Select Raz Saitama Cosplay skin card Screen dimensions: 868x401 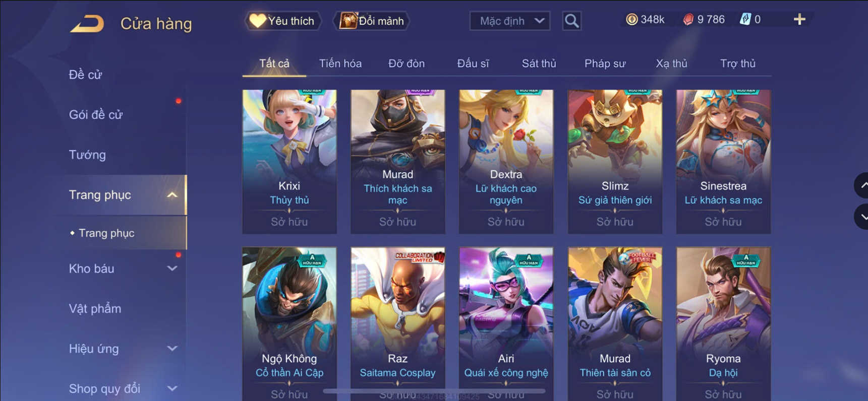tap(398, 323)
